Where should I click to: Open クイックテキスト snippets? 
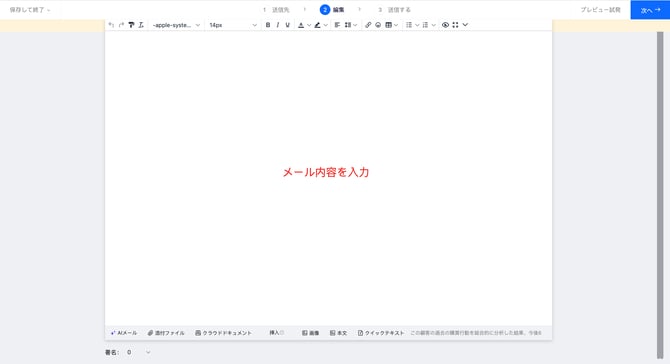(x=381, y=333)
